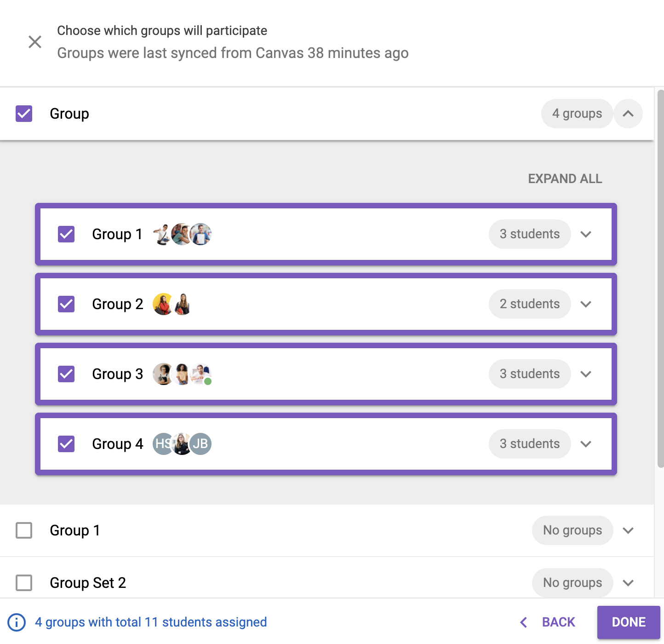Screen dimensions: 664x644
Task: Expand Group 1 student list chevron
Action: [586, 234]
